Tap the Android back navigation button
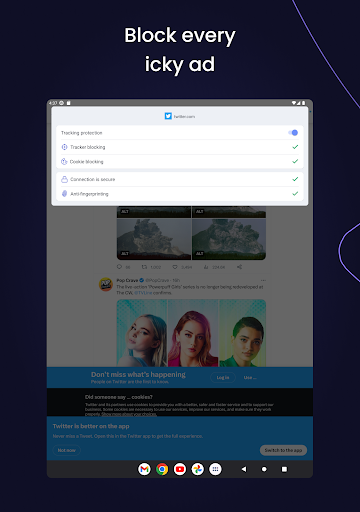The image size is (360, 512). 244,469
